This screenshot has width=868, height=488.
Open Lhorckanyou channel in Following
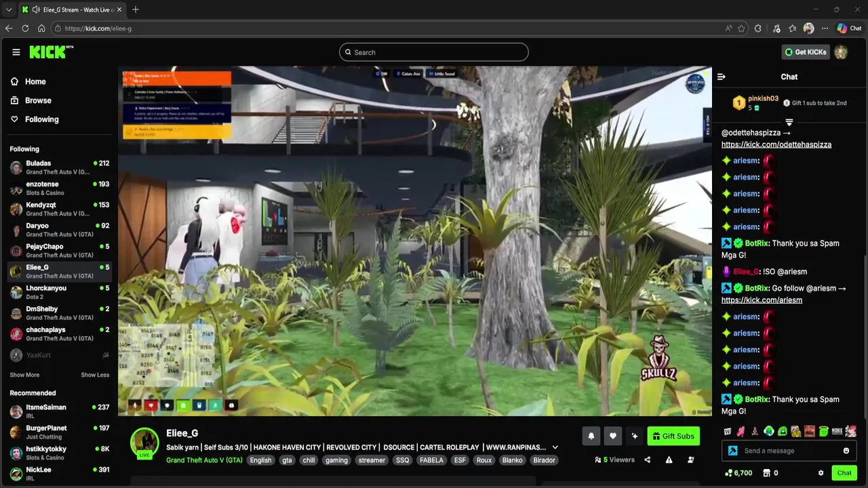pyautogui.click(x=59, y=292)
